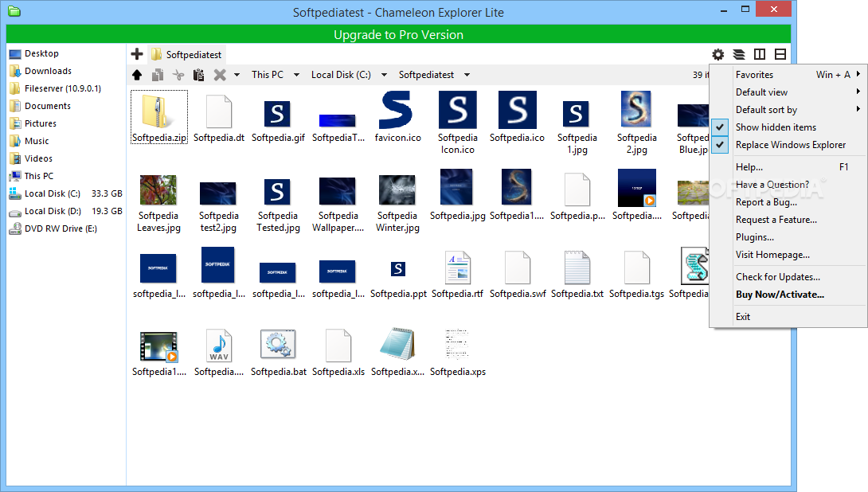Select the Softpedia.tgs file icon
868x492 pixels.
636,267
